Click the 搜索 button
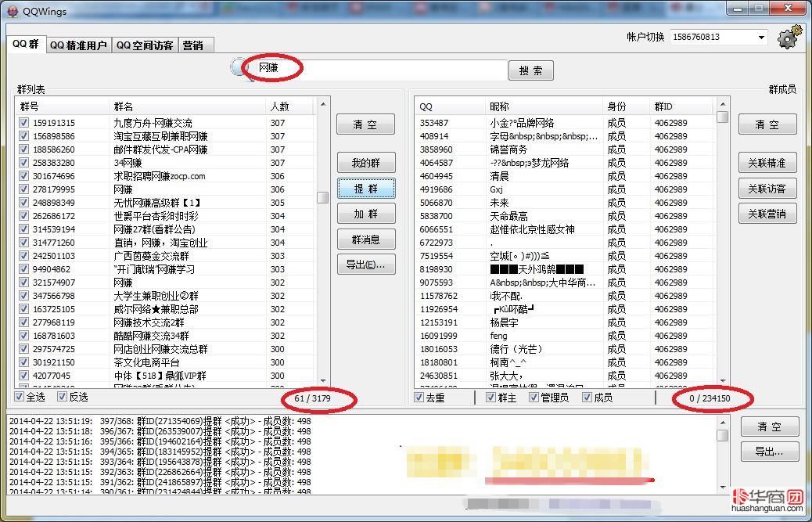812x522 pixels. pos(531,70)
